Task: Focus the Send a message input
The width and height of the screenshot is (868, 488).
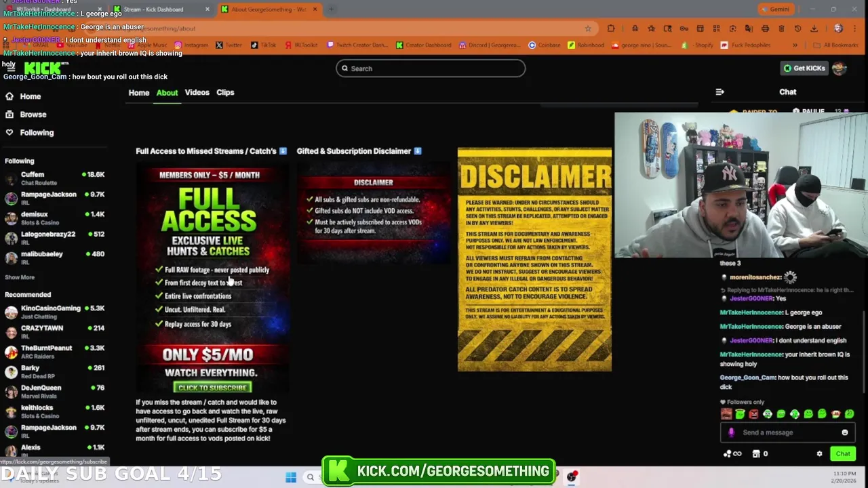Action: 788,432
